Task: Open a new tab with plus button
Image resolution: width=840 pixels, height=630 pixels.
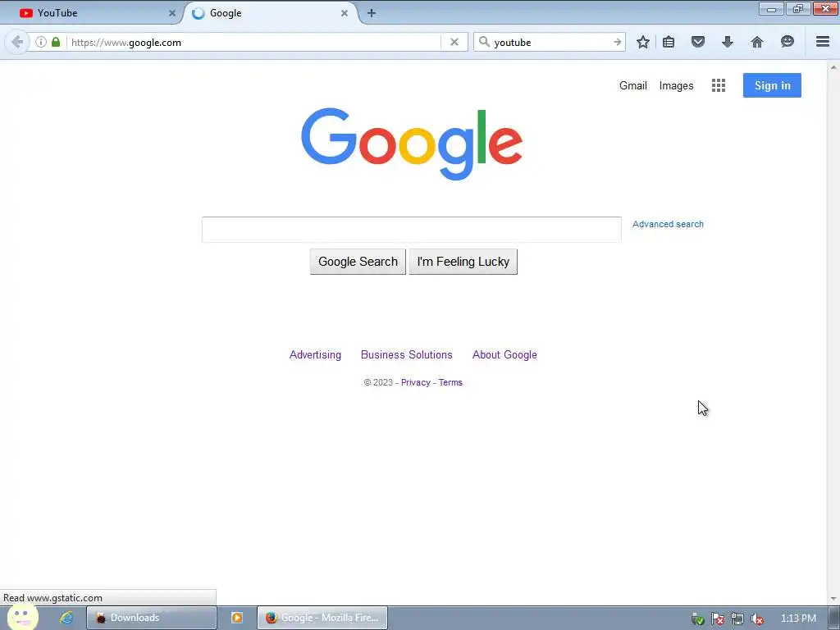Action: pos(372,13)
